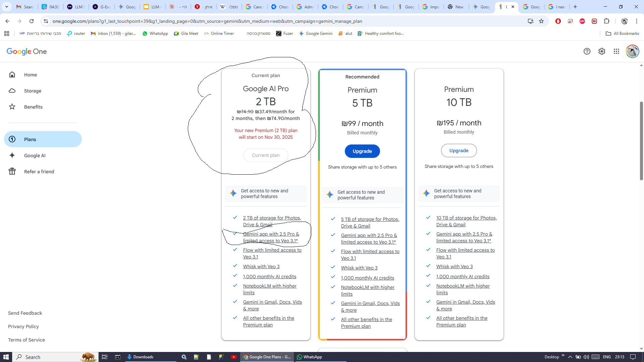Go to Storage in sidebar
The width and height of the screenshot is (644, 362).
[x=33, y=91]
